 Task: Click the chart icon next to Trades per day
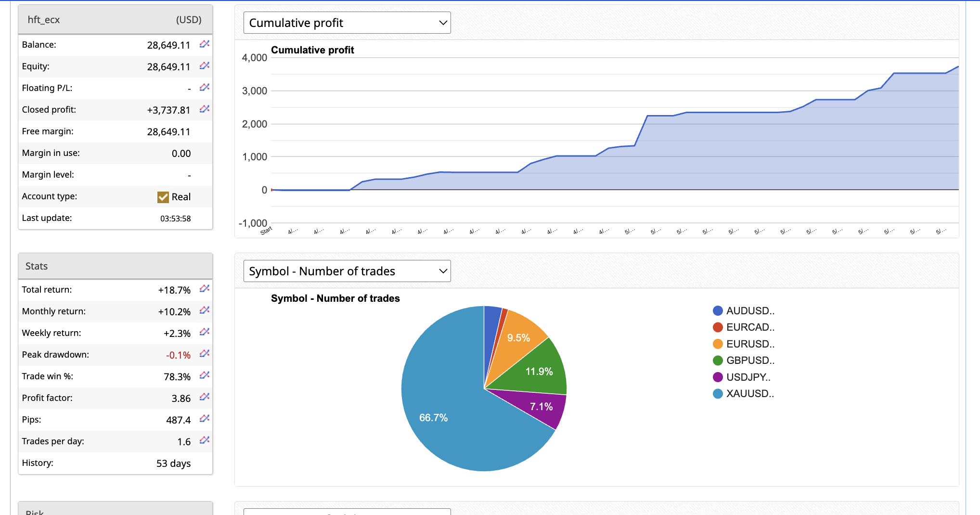(x=205, y=440)
